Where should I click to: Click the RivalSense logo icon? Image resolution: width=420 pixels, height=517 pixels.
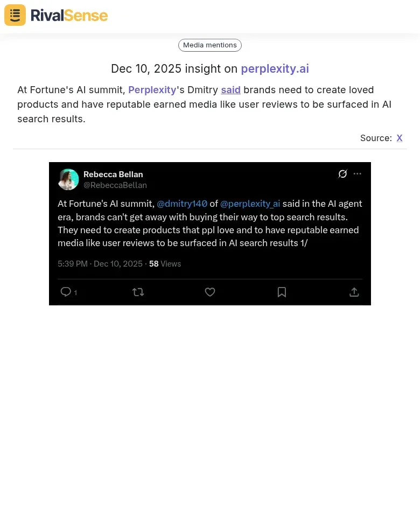[15, 15]
